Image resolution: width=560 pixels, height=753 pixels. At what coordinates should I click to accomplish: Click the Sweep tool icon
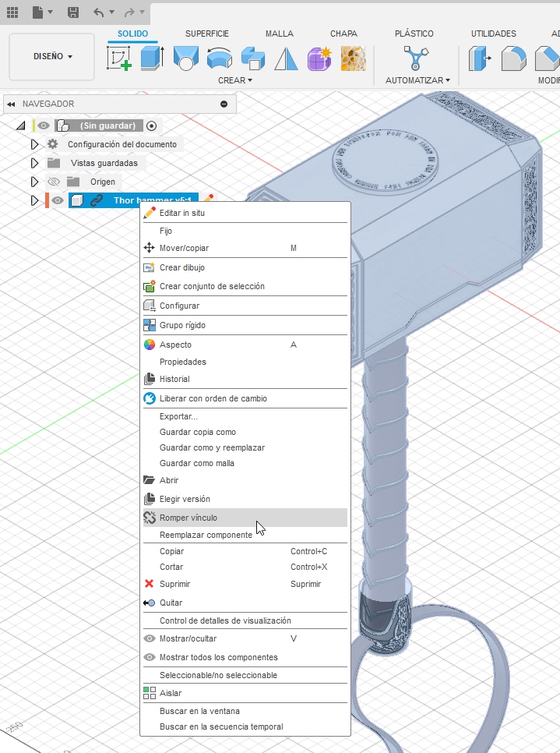coord(219,59)
